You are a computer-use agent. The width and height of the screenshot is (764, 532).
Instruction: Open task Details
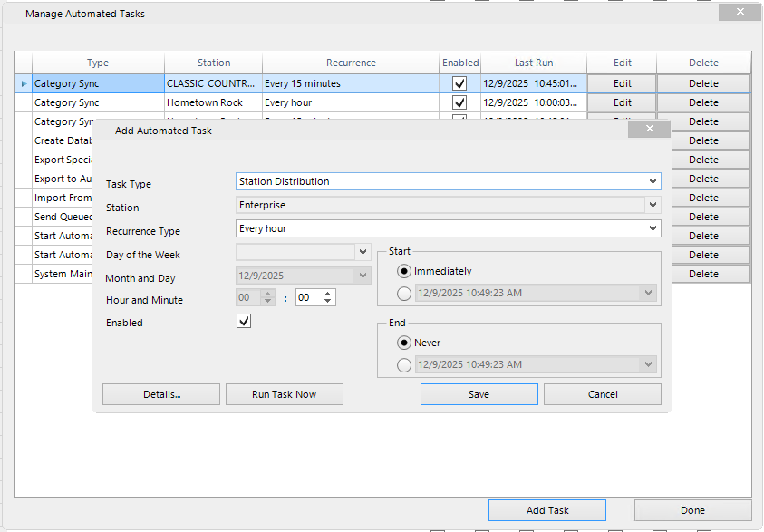161,394
